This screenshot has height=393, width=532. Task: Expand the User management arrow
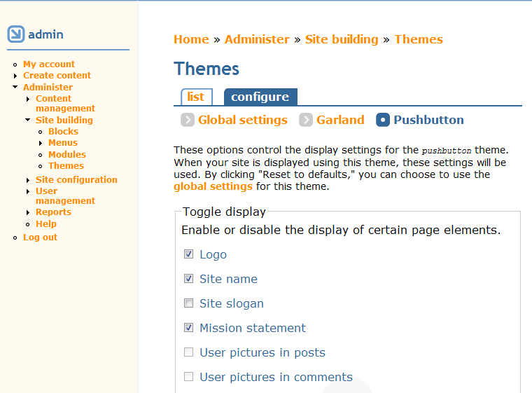coord(28,191)
